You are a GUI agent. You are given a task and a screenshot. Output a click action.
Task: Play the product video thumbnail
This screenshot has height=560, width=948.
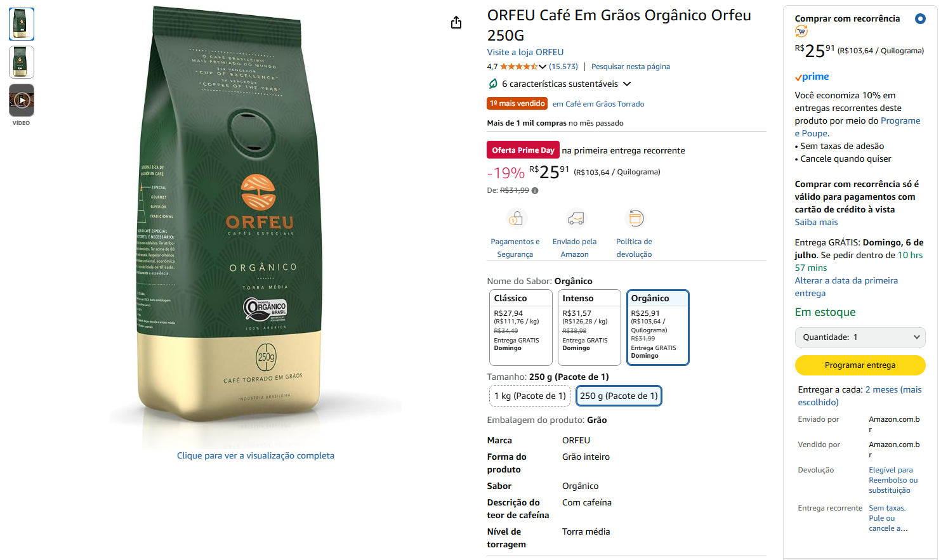[22, 100]
